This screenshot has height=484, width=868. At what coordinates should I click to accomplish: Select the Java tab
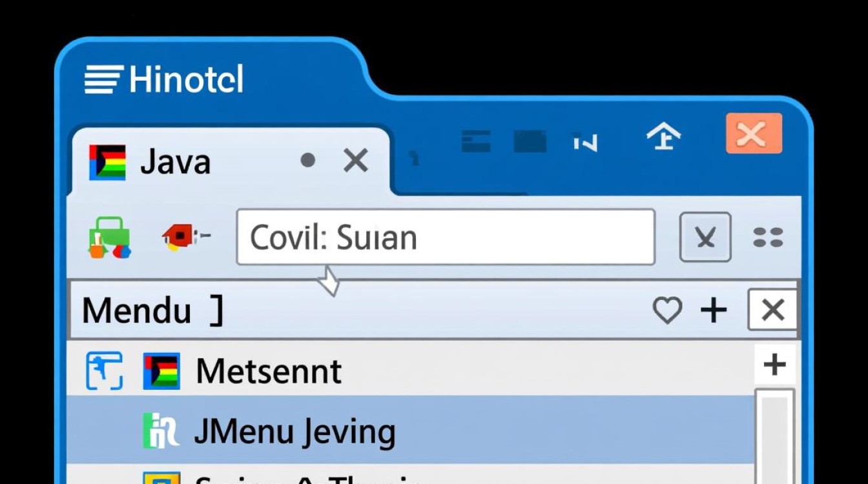[174, 161]
